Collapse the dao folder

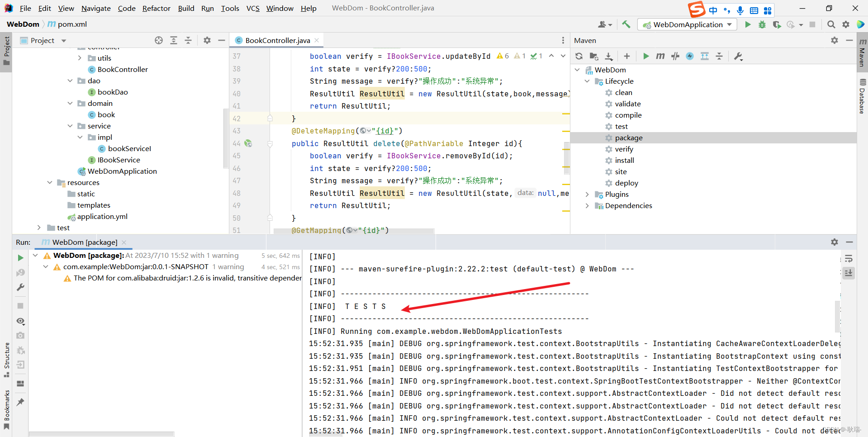(x=70, y=81)
